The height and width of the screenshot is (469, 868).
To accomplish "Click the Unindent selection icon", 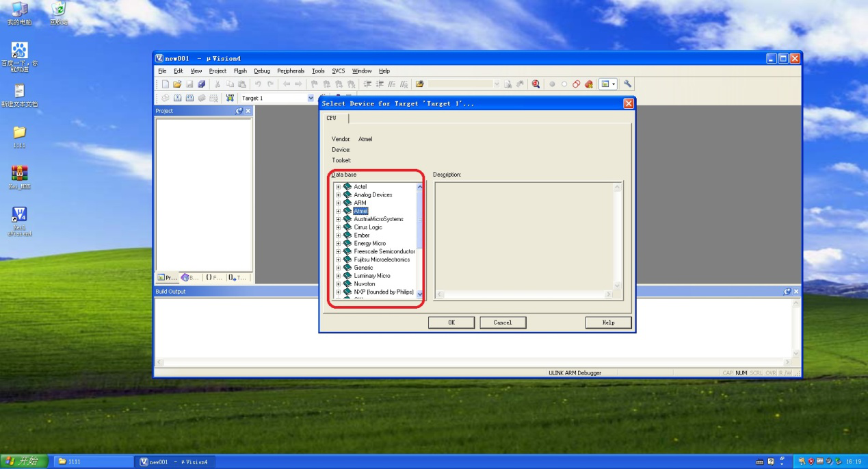I will pos(380,84).
